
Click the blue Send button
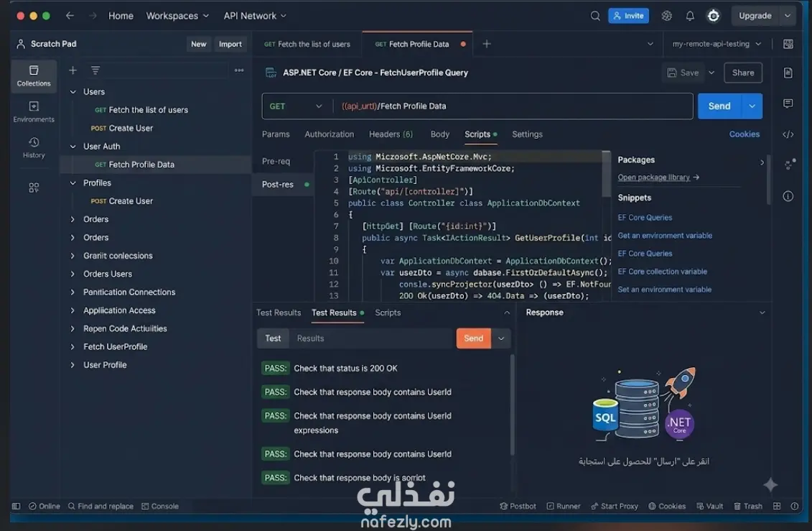[x=719, y=106]
